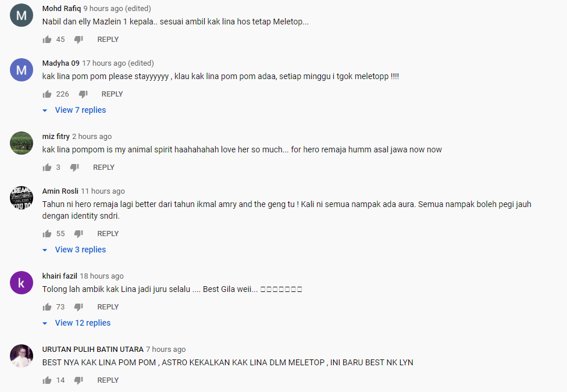Like Madyha 09's comment with 226 likes
Viewport: 567px width, 392px height.
click(x=47, y=94)
